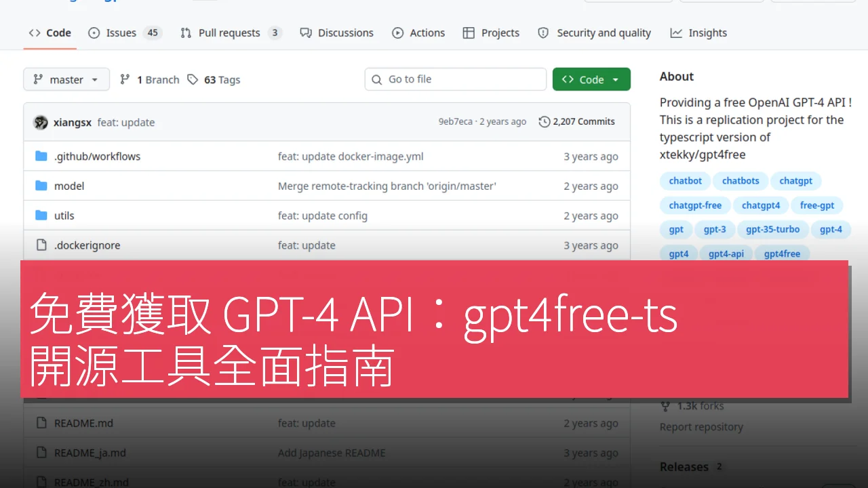This screenshot has height=488, width=868.
Task: View the Insights tab
Action: (698, 33)
